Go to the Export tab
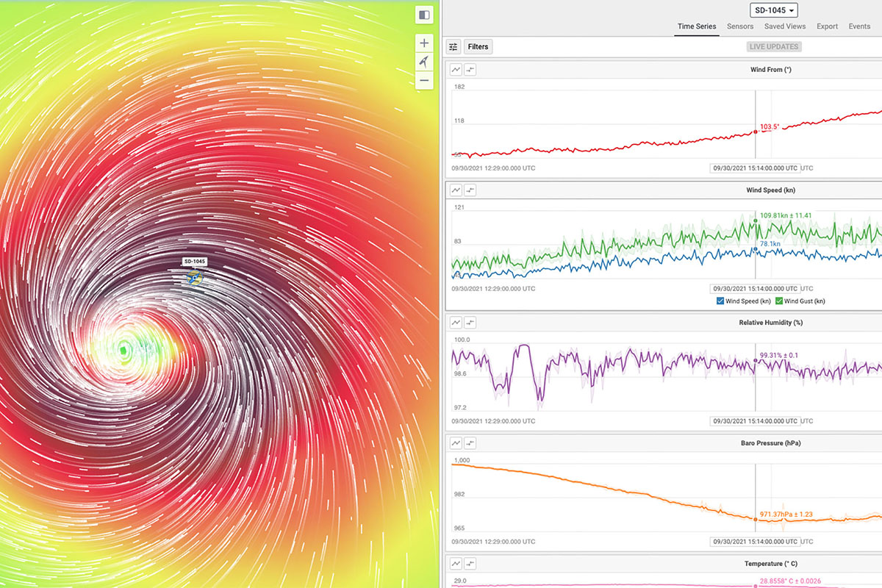This screenshot has width=882, height=588. tap(827, 26)
